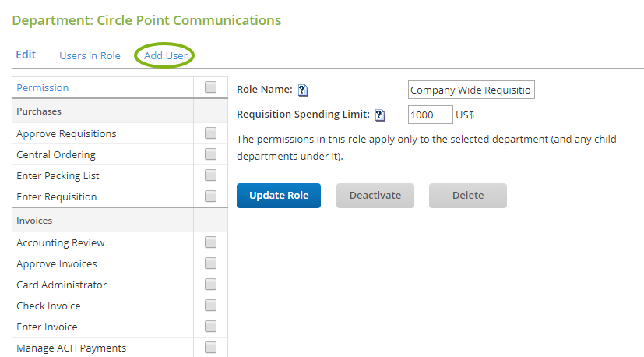Enable the Manage ACH Payments permission
The height and width of the screenshot is (357, 644).
coord(210,348)
